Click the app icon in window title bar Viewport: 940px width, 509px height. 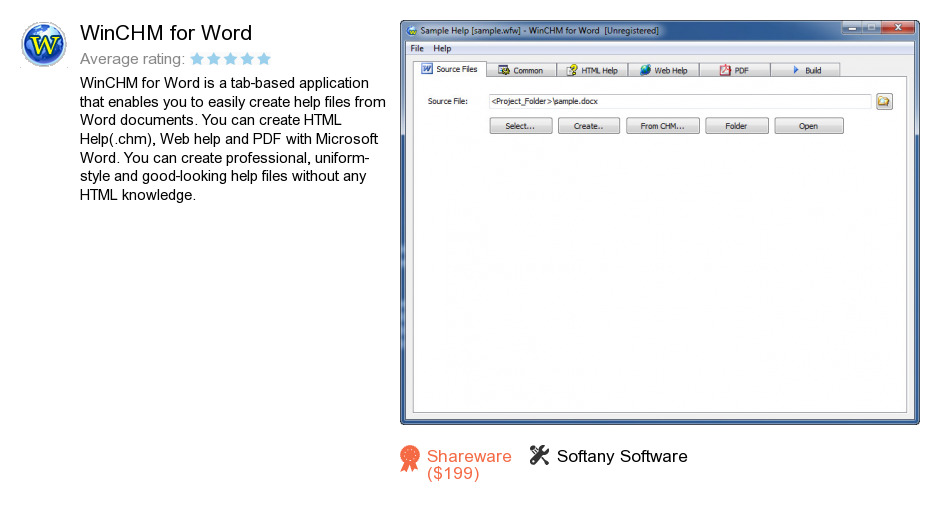click(x=412, y=31)
